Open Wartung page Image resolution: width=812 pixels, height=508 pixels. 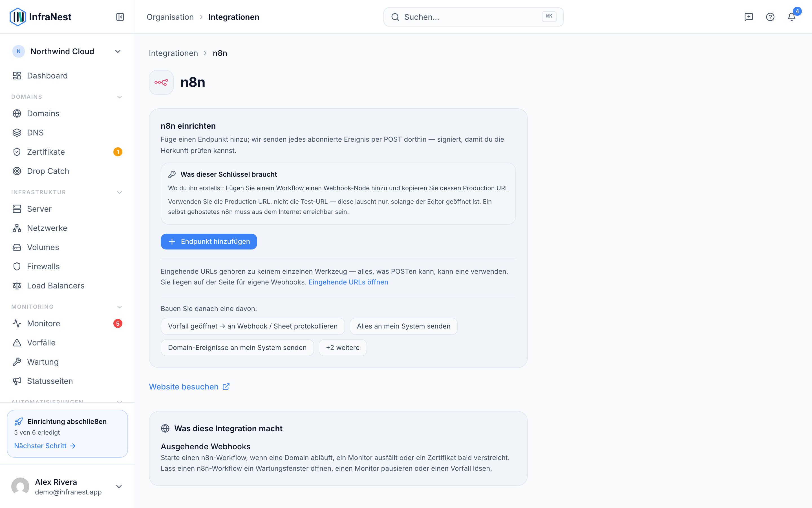67,362
